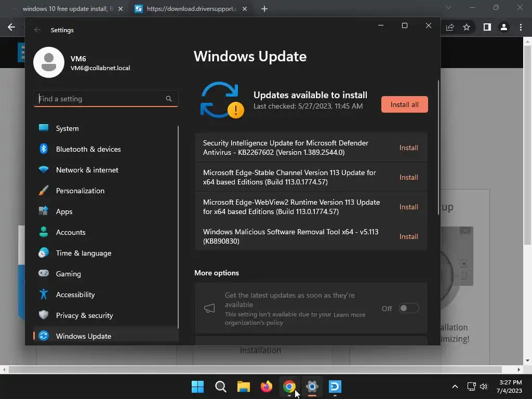Click the update sync status icon
This screenshot has width=532, height=399.
click(x=222, y=100)
